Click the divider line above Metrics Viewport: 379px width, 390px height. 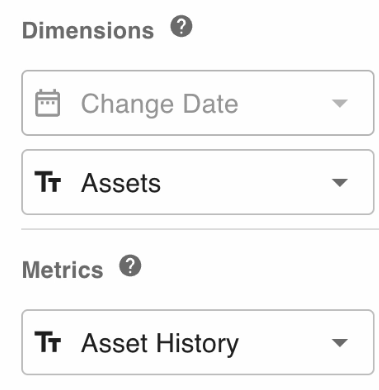tap(200, 229)
